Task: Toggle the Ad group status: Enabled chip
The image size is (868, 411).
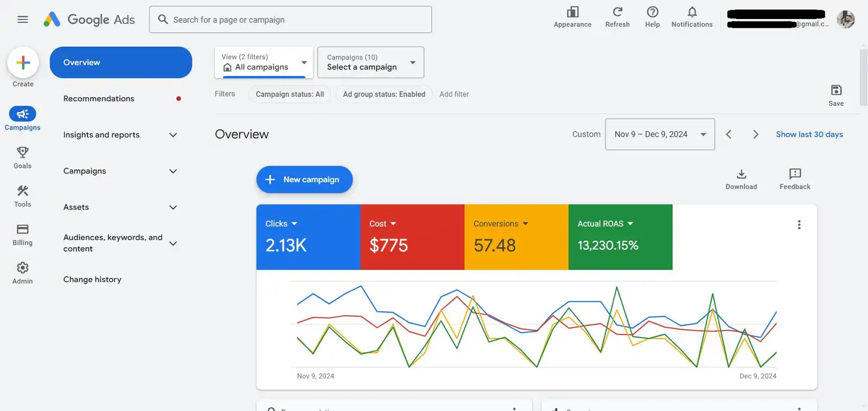Action: pyautogui.click(x=384, y=94)
